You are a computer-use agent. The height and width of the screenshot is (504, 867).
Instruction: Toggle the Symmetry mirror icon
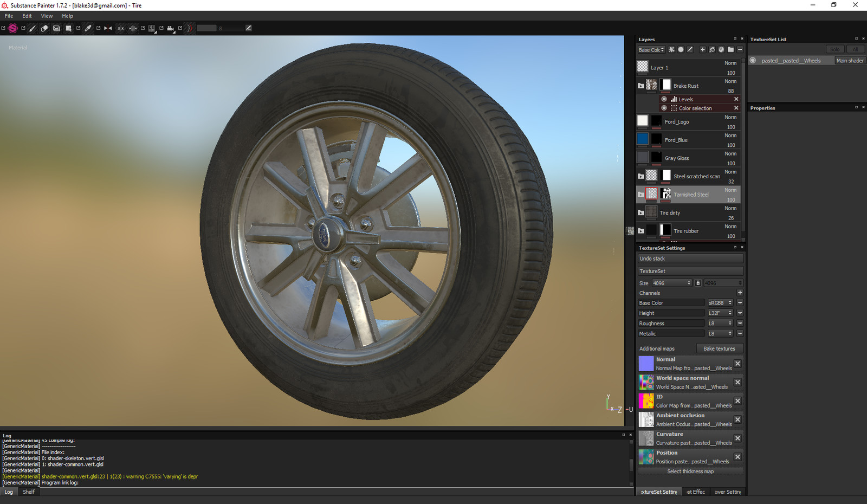108,28
